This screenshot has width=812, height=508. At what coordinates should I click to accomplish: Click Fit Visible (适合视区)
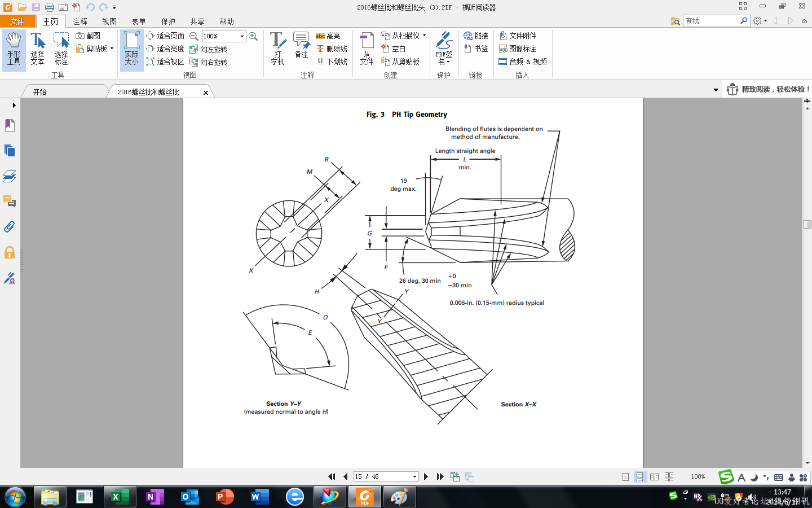(x=165, y=62)
